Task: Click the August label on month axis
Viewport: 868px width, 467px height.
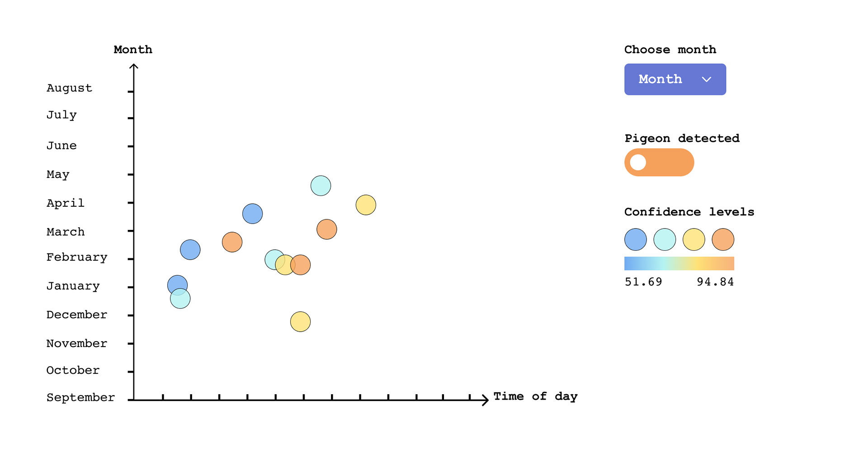Action: click(69, 88)
